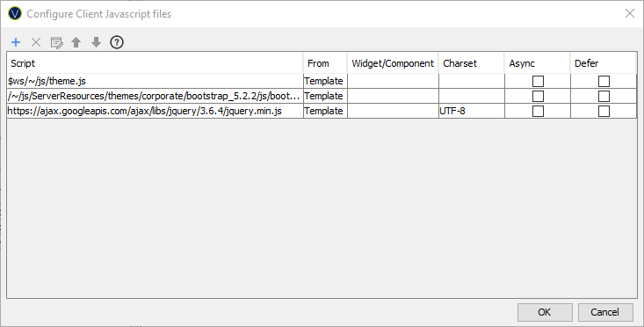The image size is (644, 327).
Task: Click the blue plus add script icon
Action: tap(16, 42)
